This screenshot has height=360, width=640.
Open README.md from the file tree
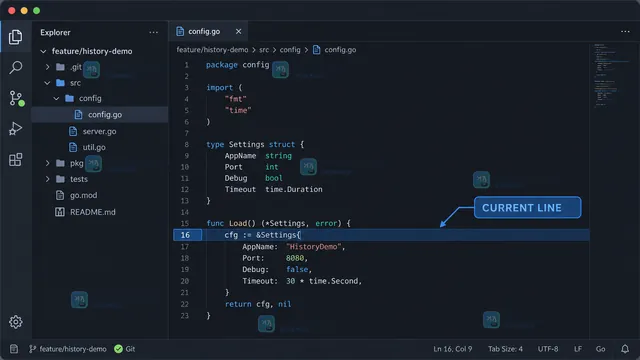pyautogui.click(x=93, y=212)
